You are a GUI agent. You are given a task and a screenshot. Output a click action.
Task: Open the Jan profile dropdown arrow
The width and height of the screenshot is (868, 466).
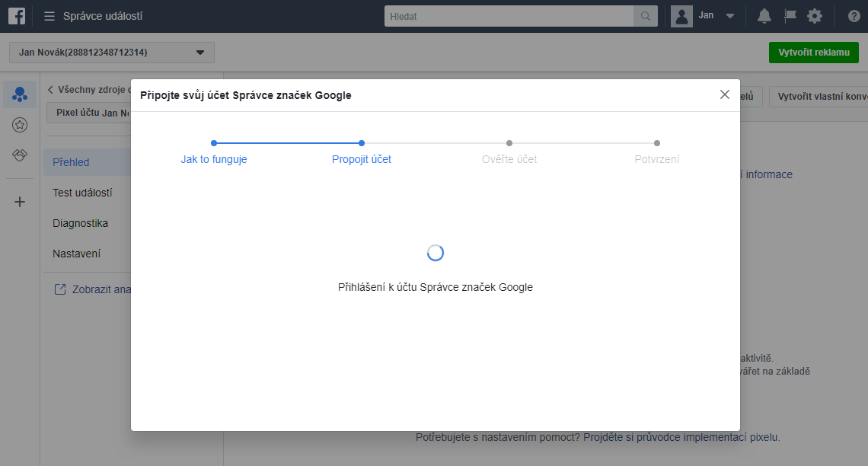tap(729, 16)
